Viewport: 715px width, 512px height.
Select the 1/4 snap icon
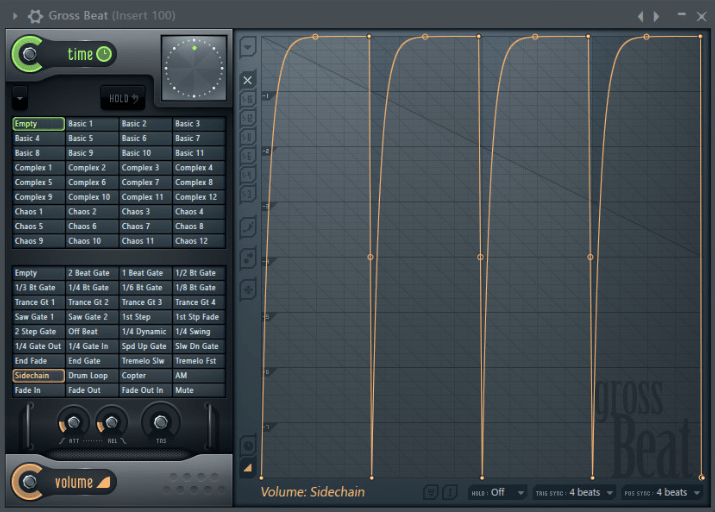click(x=248, y=175)
